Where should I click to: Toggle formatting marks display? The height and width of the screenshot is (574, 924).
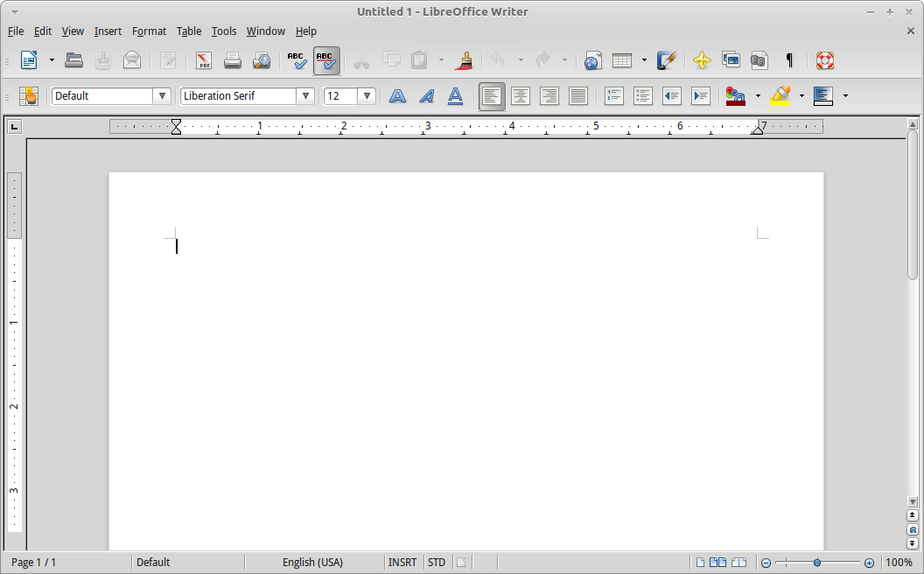[788, 60]
